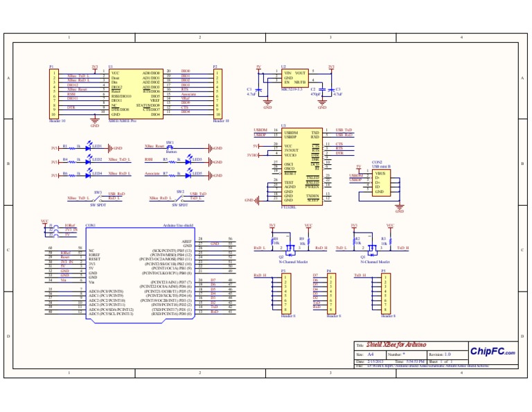
Task: Click the C1 capacitor symbol
Action: pyautogui.click(x=258, y=90)
